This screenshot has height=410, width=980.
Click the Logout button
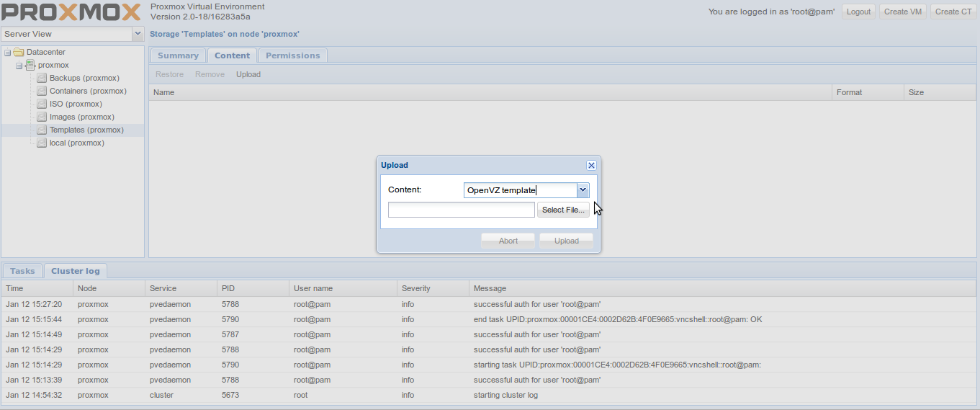(x=858, y=12)
